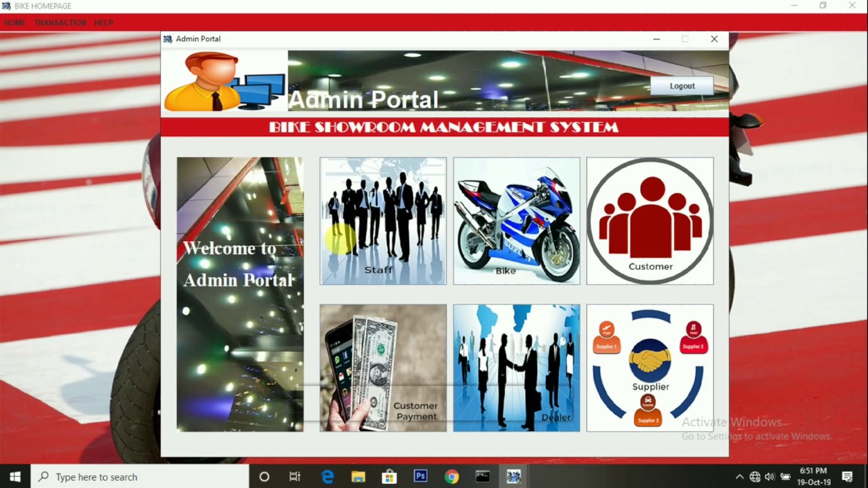
Task: Click the taskbar search box
Action: coord(140,476)
